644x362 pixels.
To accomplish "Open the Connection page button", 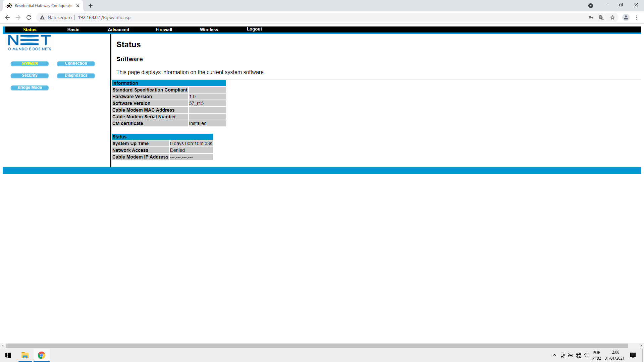I will coord(76,63).
